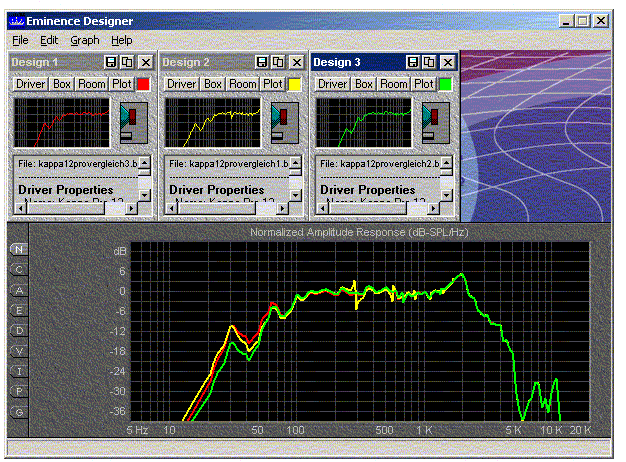This screenshot has height=462, width=626.
Task: Click the yellow plot color swatch
Action: click(x=294, y=85)
